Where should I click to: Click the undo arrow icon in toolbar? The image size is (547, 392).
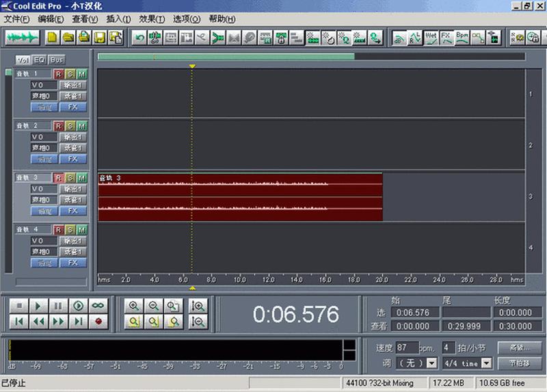click(x=139, y=38)
